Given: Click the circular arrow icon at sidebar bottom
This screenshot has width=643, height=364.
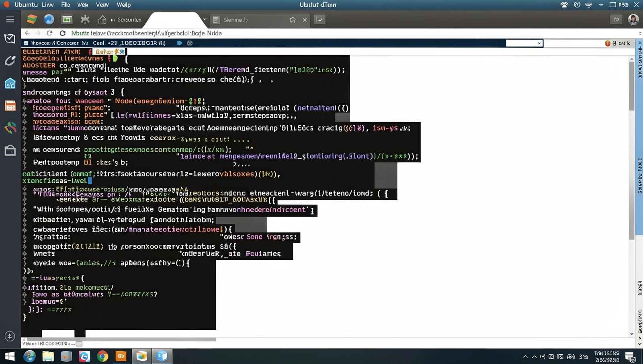Looking at the screenshot, I should (10, 336).
